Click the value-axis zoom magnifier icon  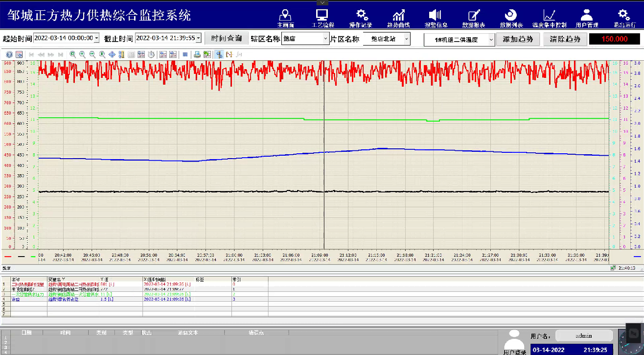(102, 54)
